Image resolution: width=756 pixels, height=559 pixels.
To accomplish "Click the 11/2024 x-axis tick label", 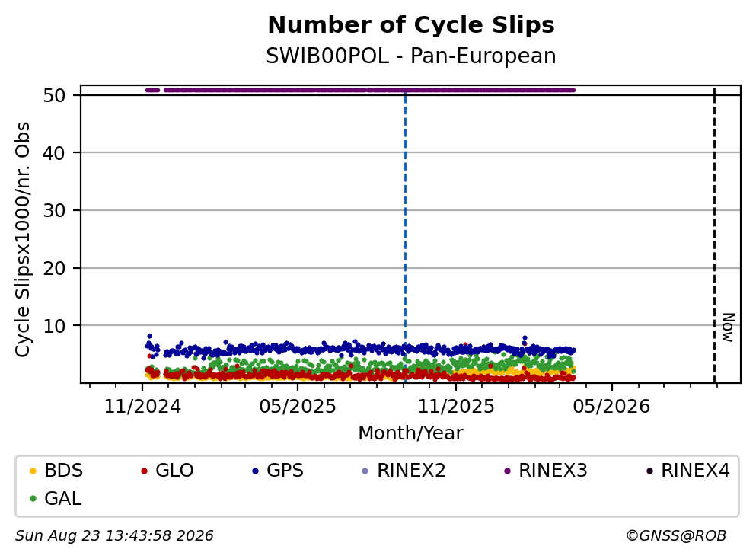I will (x=142, y=407).
